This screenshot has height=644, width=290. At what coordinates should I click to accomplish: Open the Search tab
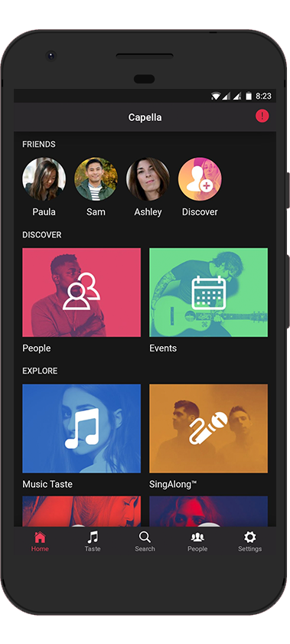145,541
